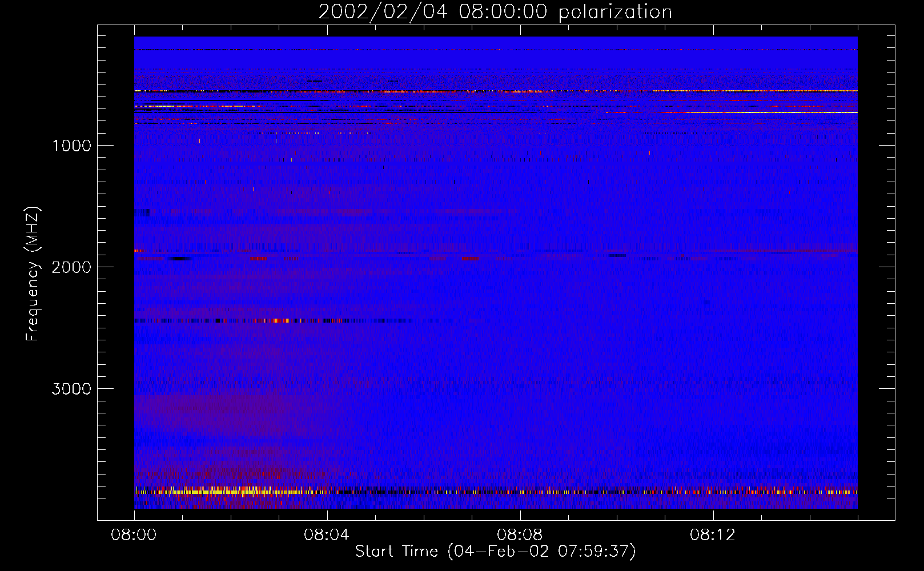Click the 'Start Time (04-Feb-02 07:59:37)' label

point(495,551)
